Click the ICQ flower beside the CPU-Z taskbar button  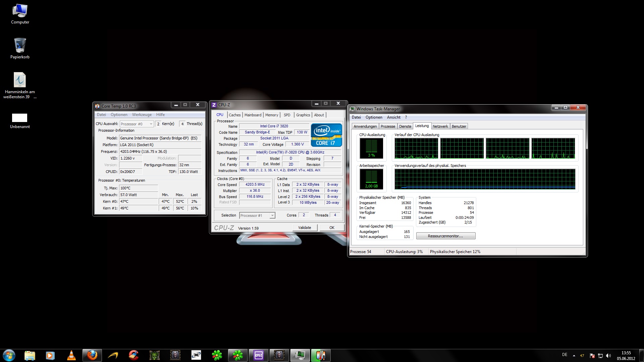(238, 355)
